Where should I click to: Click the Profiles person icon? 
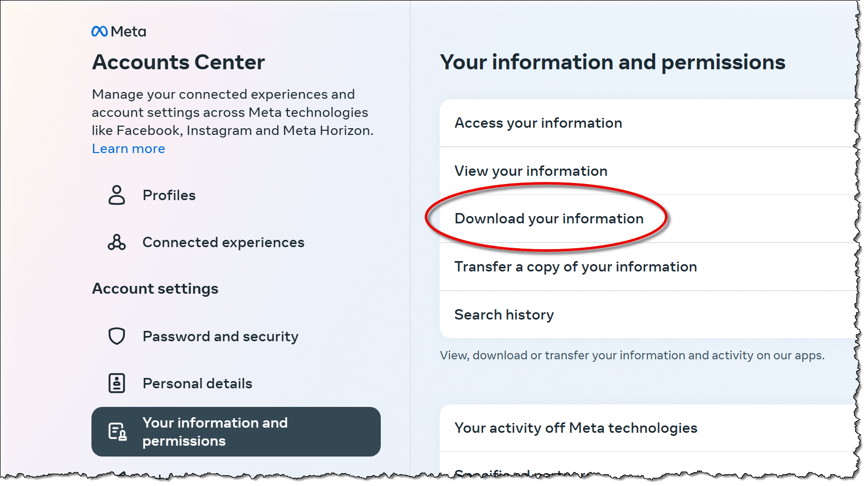117,195
